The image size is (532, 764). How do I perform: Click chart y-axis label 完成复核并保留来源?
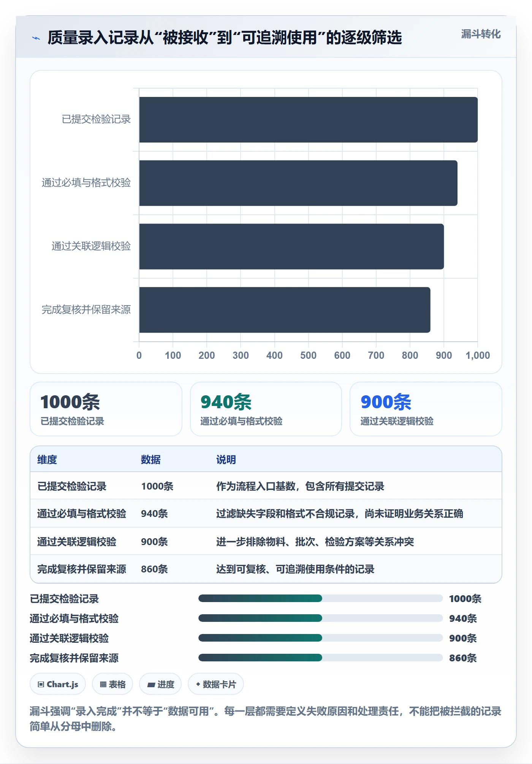[86, 310]
